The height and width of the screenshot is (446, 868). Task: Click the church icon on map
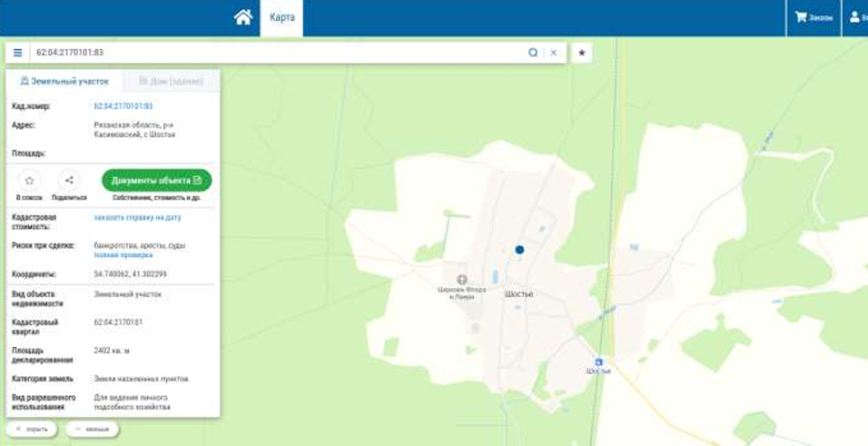[x=461, y=279]
